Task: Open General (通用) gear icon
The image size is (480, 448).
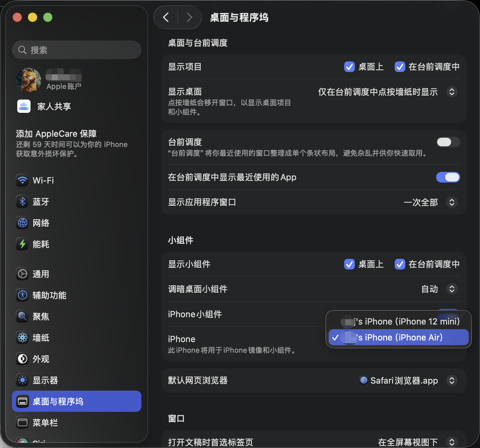Action: (x=23, y=274)
